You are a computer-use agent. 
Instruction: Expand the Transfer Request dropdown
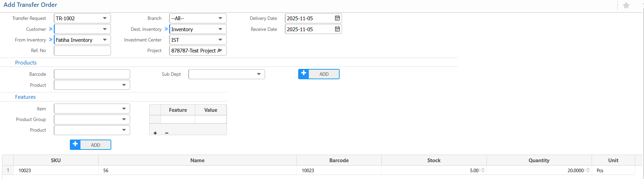[x=105, y=18]
